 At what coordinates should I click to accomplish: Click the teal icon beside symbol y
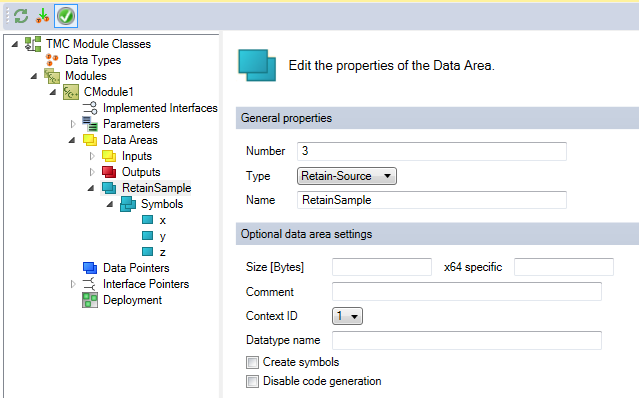coord(148,236)
